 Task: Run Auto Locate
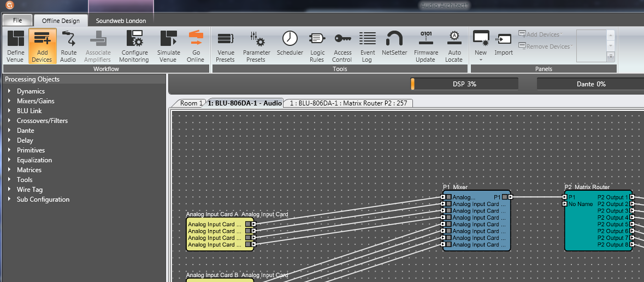coord(454,46)
